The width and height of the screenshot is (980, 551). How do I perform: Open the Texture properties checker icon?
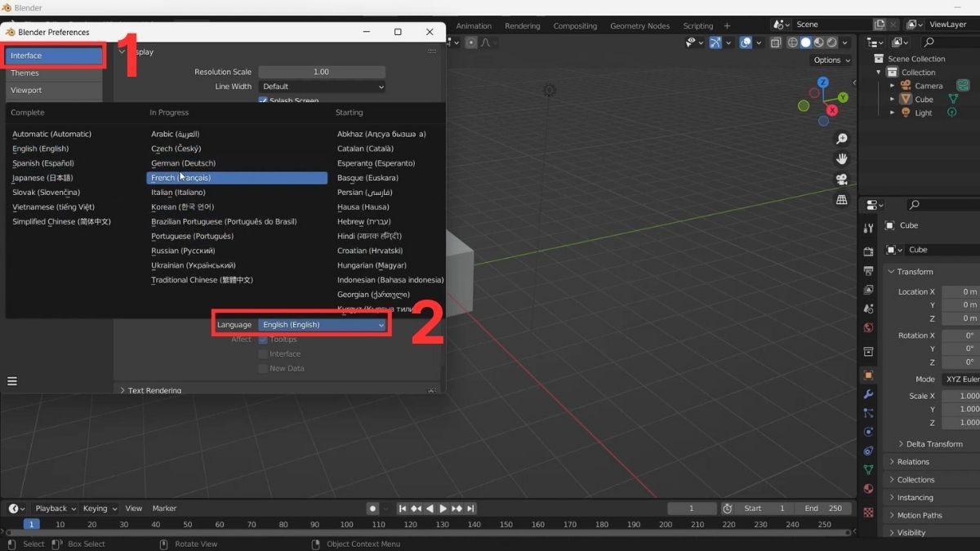pos(868,513)
